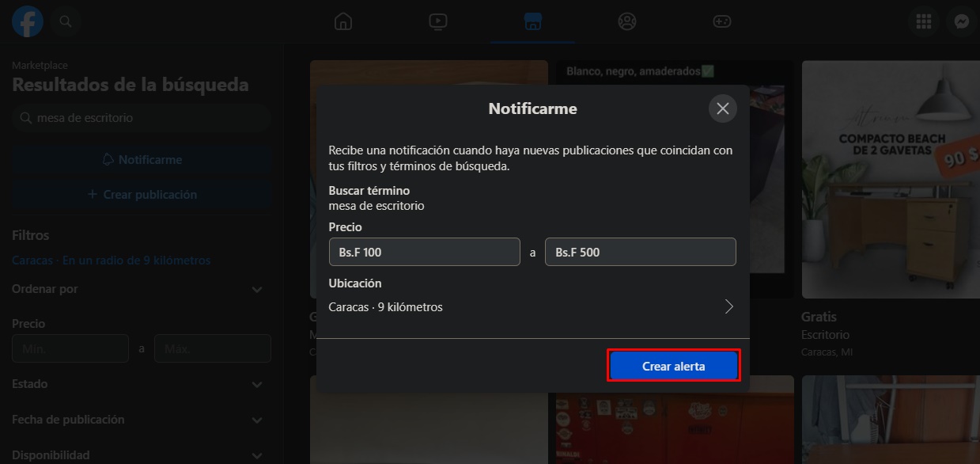
Task: Click the bell icon on Notificarme button
Action: pos(108,159)
